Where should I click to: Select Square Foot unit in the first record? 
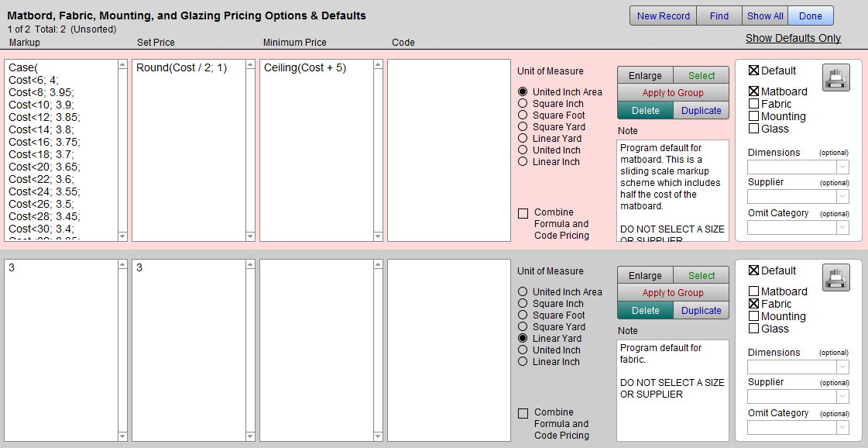tap(523, 115)
